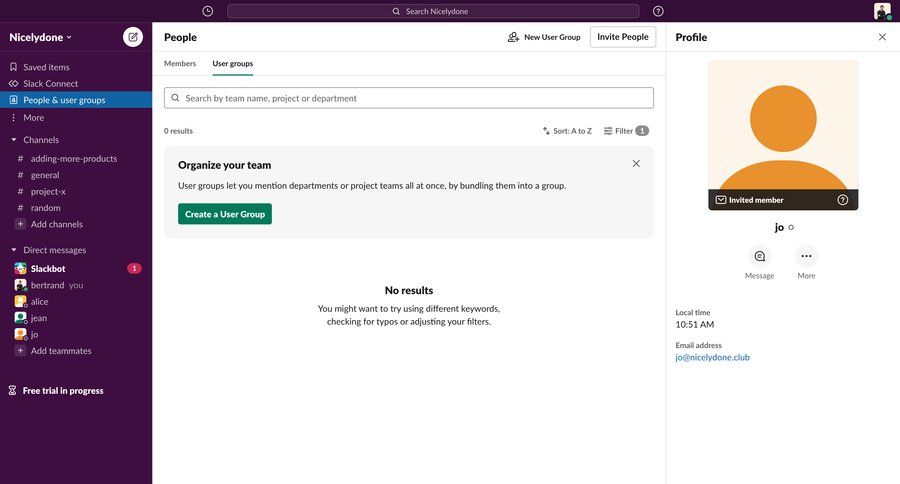The width and height of the screenshot is (900, 484).
Task: Click the No results heading
Action: pos(409,291)
